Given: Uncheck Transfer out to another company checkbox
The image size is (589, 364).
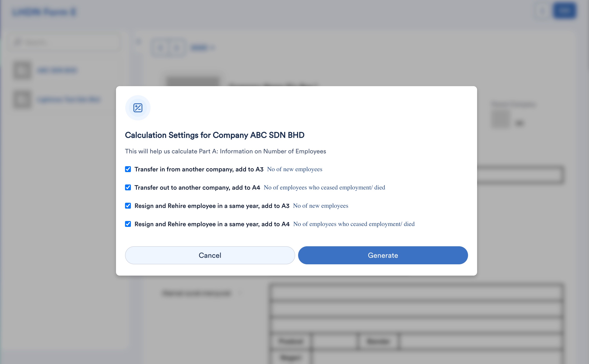Looking at the screenshot, I should click(x=128, y=188).
